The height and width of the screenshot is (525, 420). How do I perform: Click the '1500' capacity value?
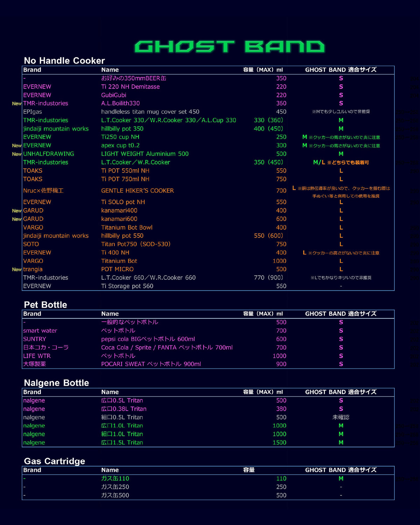279,442
